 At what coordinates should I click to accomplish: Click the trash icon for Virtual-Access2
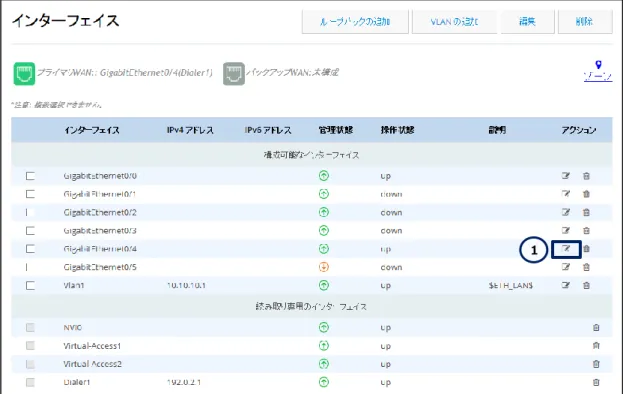click(596, 364)
